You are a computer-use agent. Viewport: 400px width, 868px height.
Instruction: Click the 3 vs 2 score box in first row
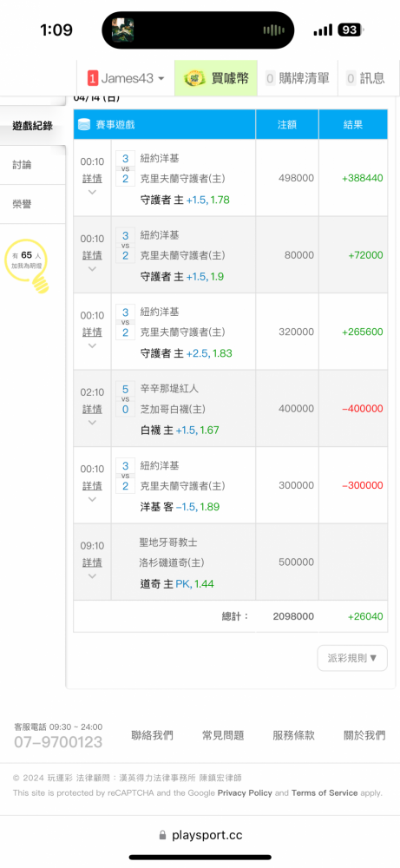coord(125,168)
